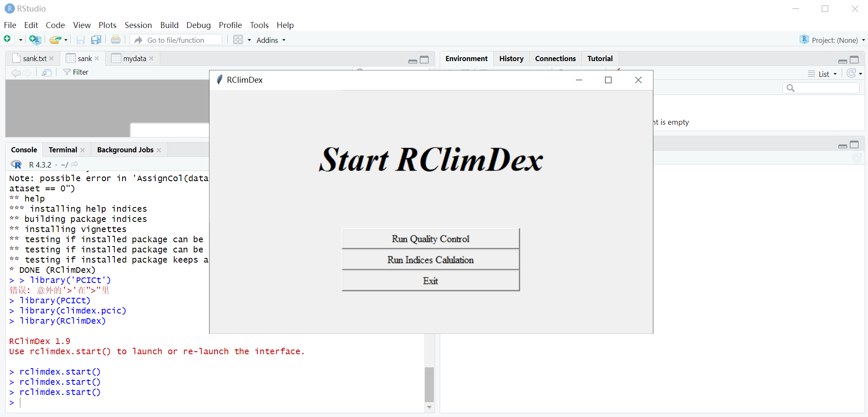The width and height of the screenshot is (868, 417).
Task: Open the List view dropdown
Action: (x=823, y=74)
